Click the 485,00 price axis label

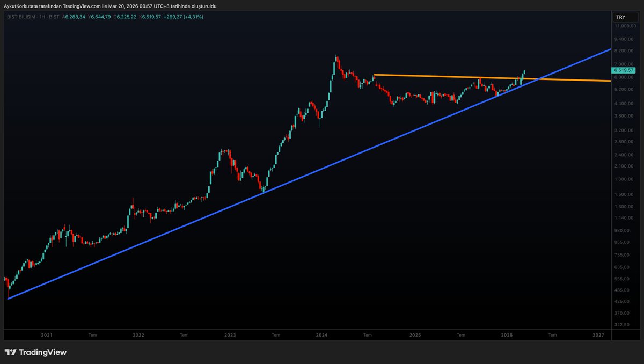click(x=623, y=290)
